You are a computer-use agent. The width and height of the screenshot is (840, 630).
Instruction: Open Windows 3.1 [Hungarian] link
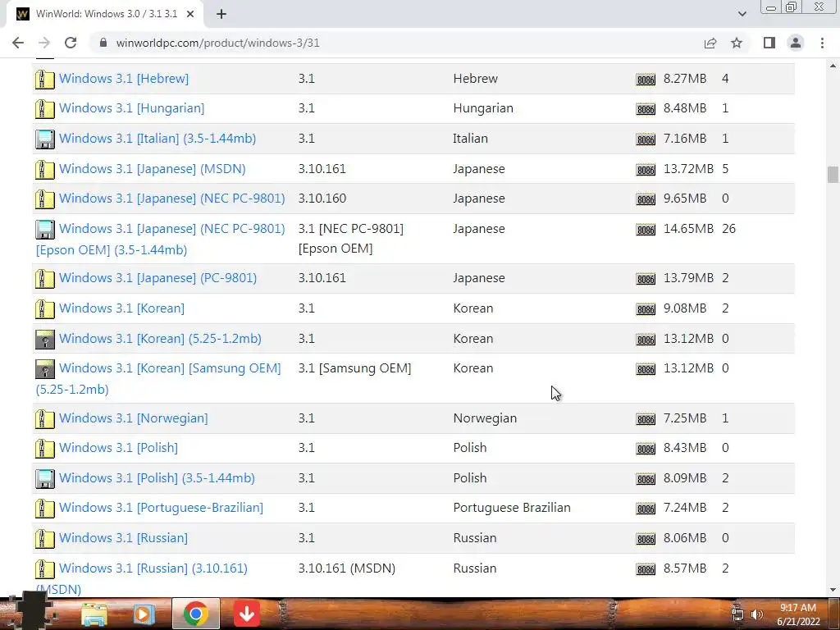tap(132, 108)
